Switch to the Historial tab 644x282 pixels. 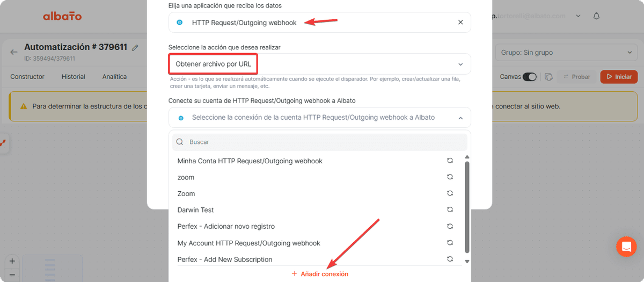(74, 77)
